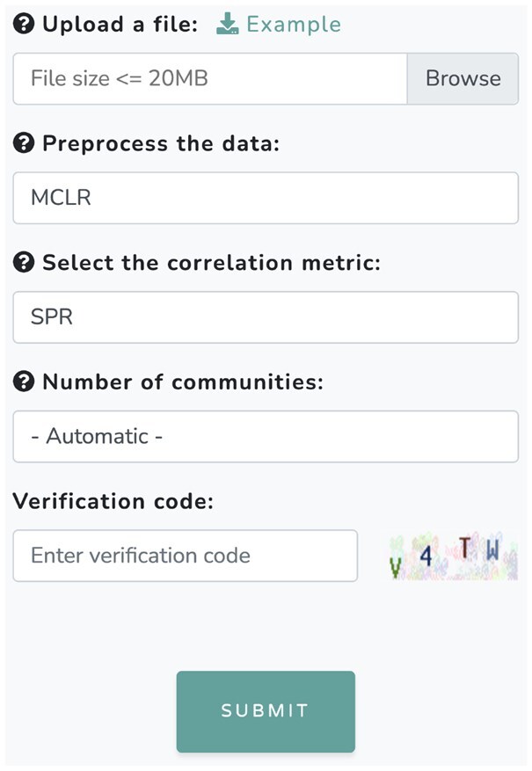Click help icon beside Preprocess the data
Screen dimensions: 532x771
click(24, 144)
